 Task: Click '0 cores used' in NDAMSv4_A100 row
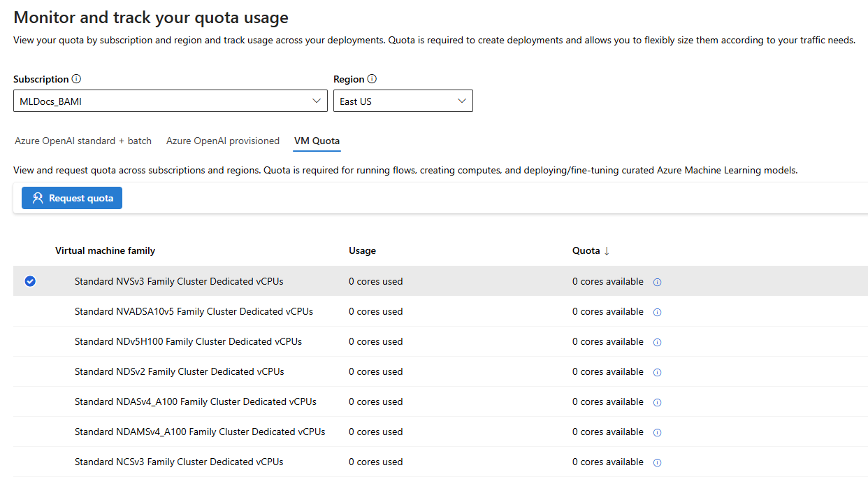(376, 432)
